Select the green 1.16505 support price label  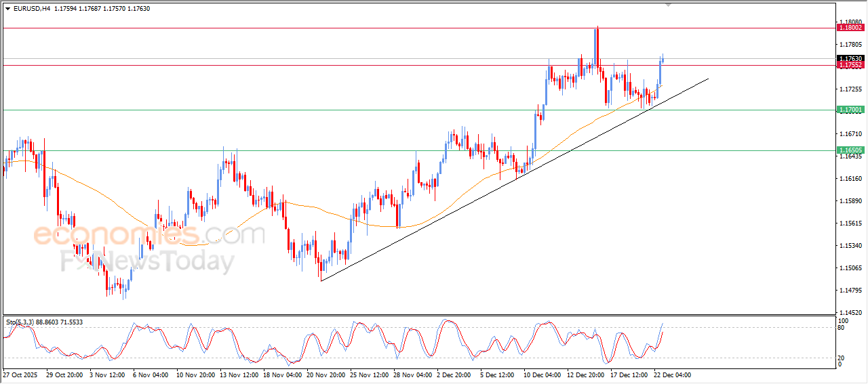coord(850,150)
